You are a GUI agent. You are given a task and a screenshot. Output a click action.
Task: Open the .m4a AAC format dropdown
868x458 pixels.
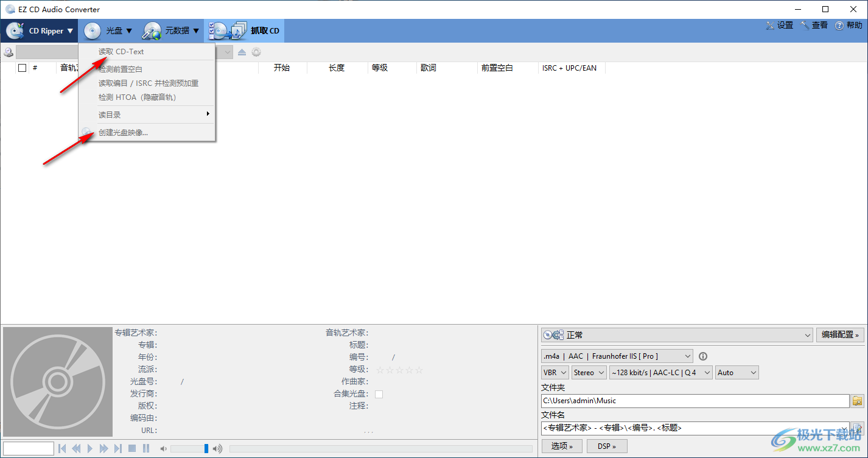(x=617, y=356)
